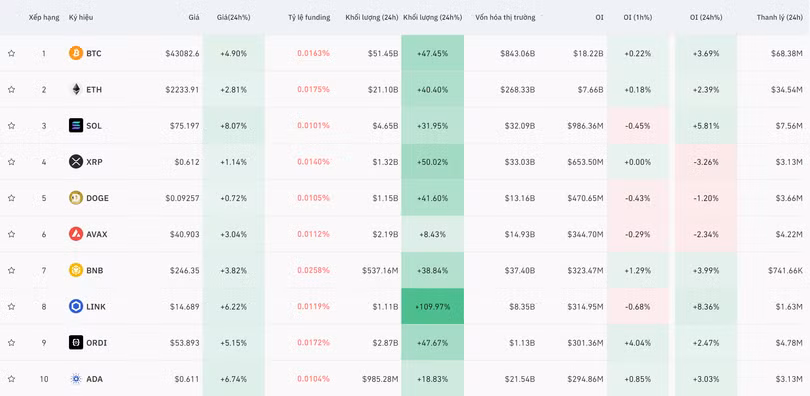This screenshot has height=396, width=810.
Task: Sort by OI (1h%) column header
Action: (638, 18)
